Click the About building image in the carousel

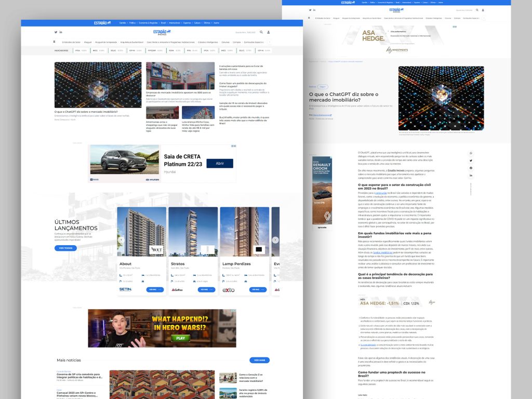point(141,232)
